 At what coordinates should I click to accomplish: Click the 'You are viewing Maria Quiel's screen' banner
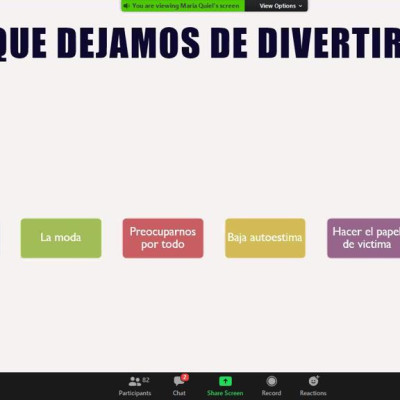[x=183, y=6]
